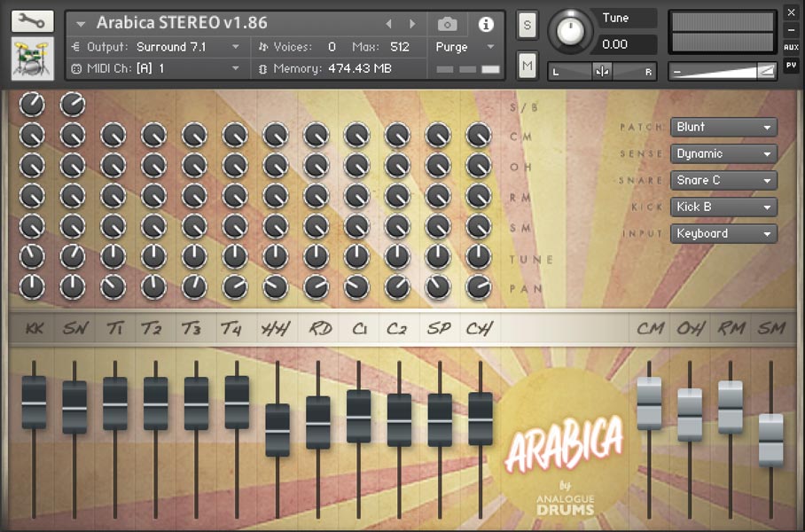805x532 pixels.
Task: Click the KK channel S/B knob
Action: (32, 105)
